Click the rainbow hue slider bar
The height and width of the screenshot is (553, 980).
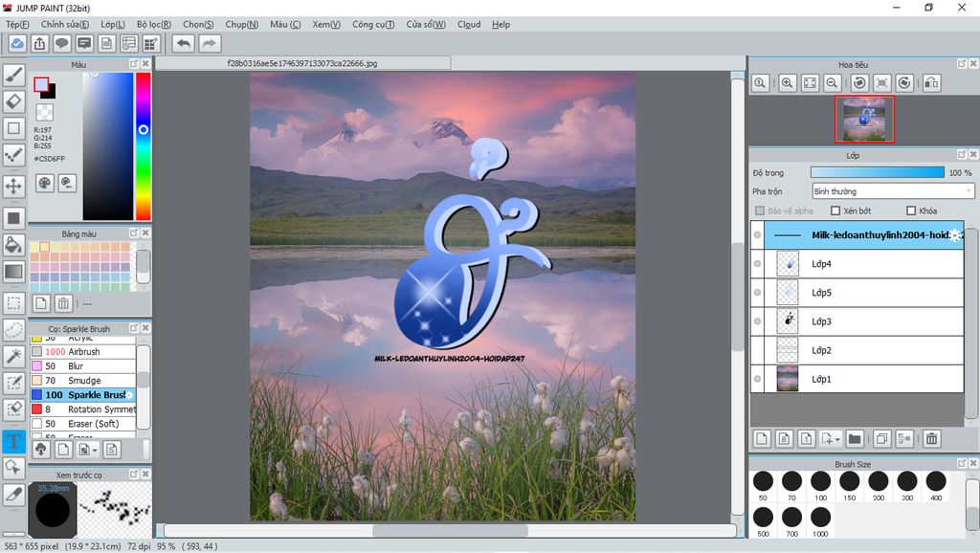144,146
